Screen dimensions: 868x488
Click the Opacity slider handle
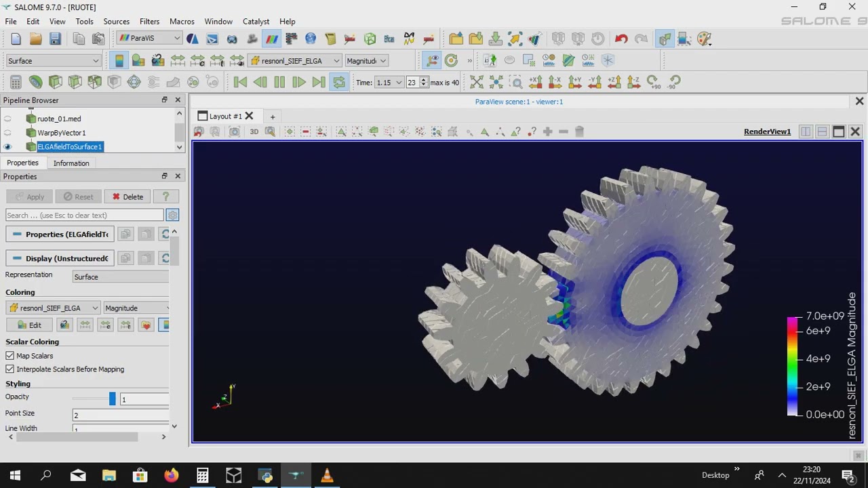click(x=112, y=399)
